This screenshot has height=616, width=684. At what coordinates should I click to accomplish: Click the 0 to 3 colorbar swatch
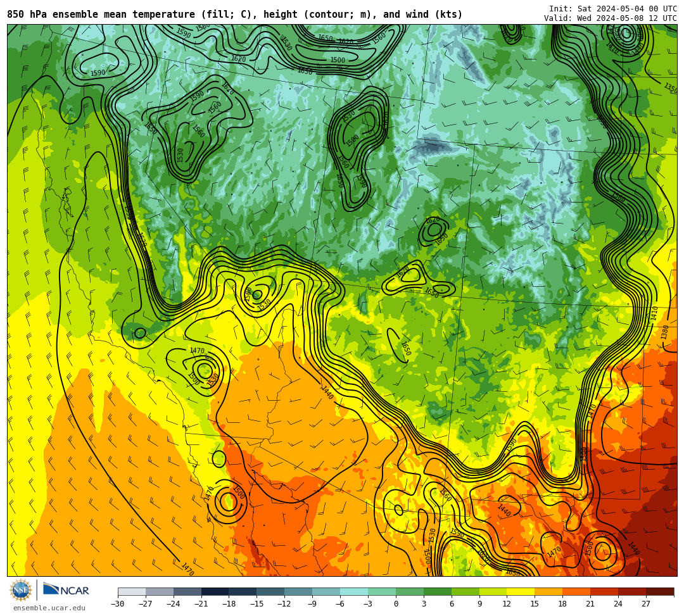410,591
